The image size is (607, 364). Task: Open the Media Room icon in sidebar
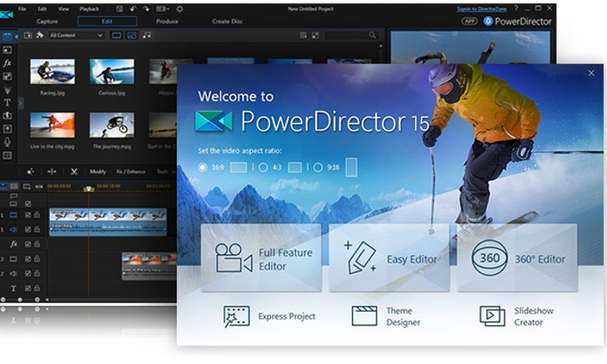(8, 37)
